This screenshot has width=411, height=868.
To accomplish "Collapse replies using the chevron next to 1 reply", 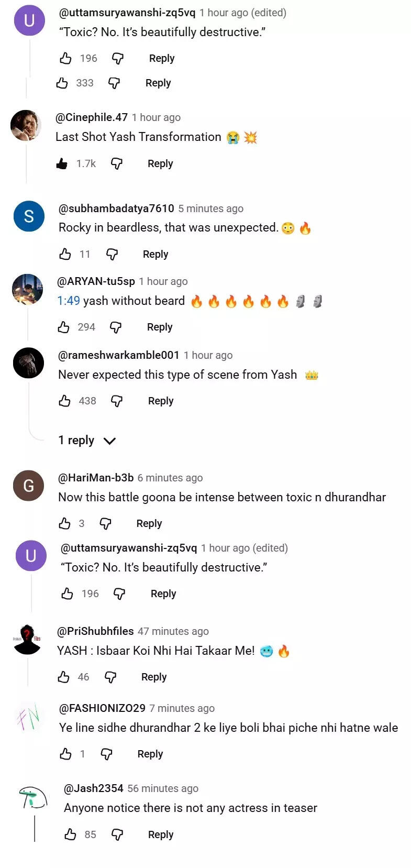I will click(x=109, y=441).
